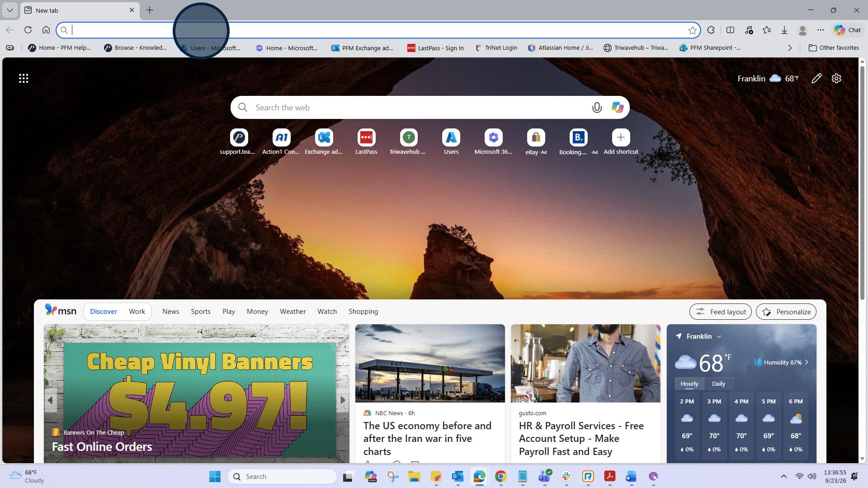The height and width of the screenshot is (488, 868).
Task: Refresh the page with the reload icon
Action: coord(28,30)
